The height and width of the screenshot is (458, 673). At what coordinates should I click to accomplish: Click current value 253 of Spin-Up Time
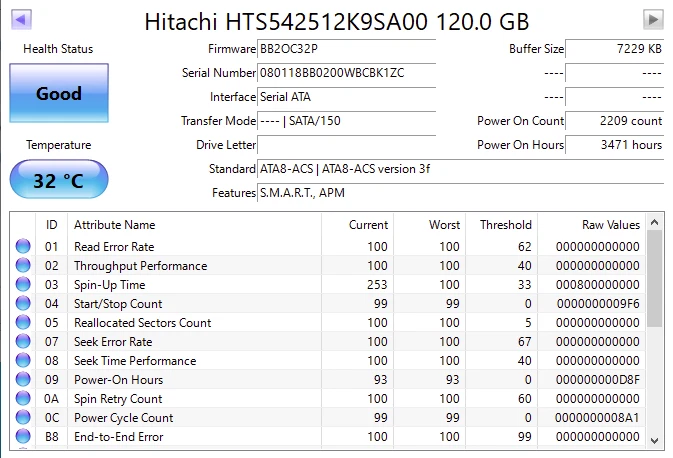[377, 285]
